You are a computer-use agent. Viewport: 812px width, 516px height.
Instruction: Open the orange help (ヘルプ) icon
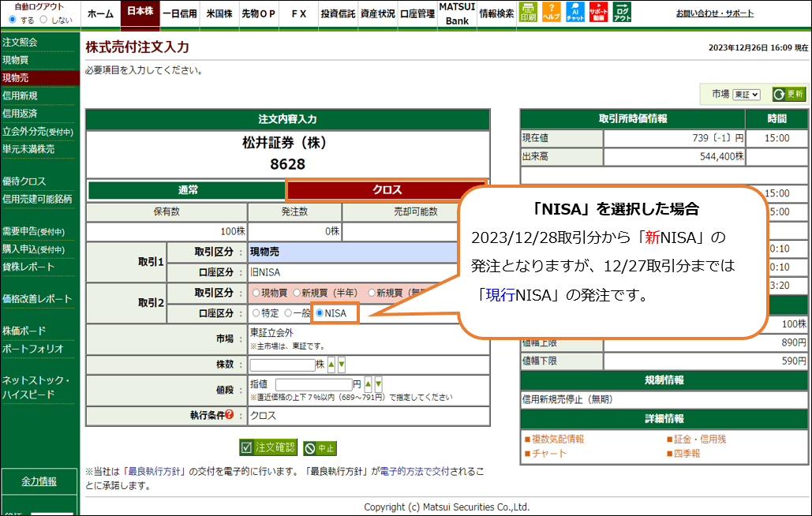point(551,12)
